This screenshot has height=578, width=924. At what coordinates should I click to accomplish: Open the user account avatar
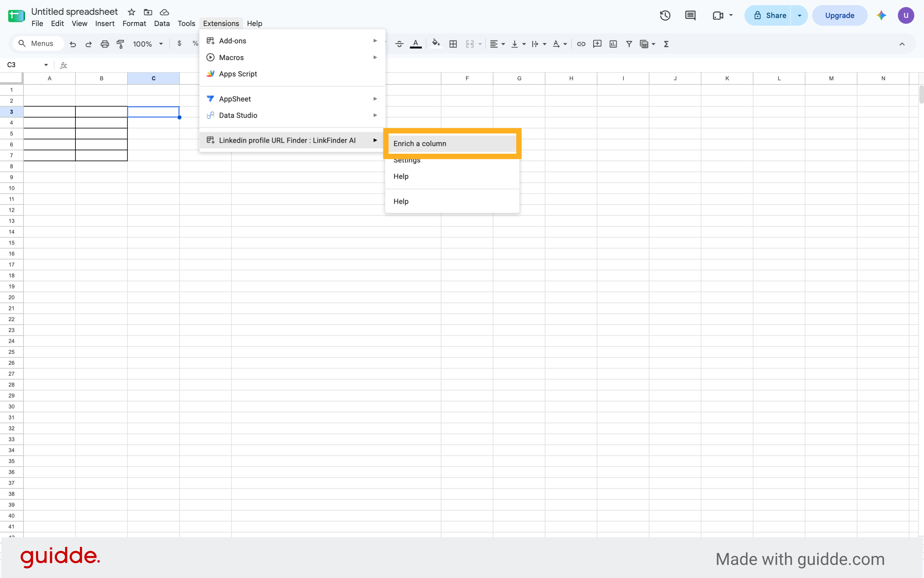(906, 15)
